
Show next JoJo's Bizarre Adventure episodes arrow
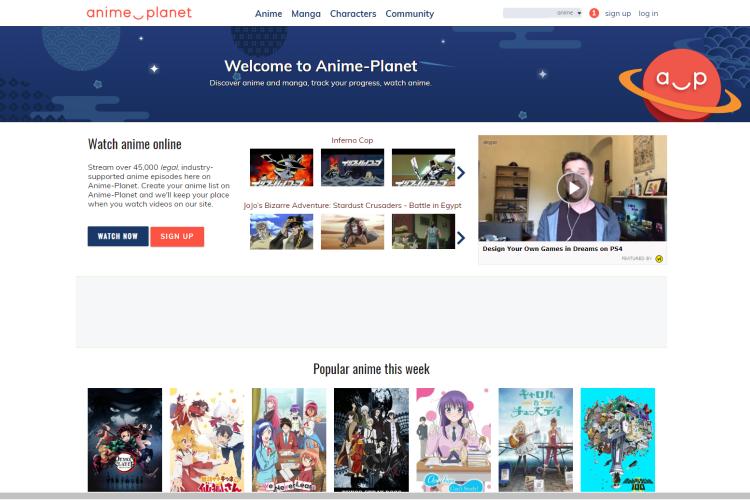point(461,238)
